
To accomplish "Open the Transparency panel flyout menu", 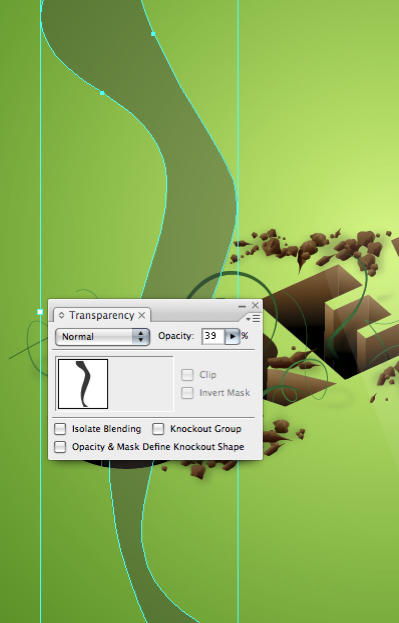I will coord(253,318).
